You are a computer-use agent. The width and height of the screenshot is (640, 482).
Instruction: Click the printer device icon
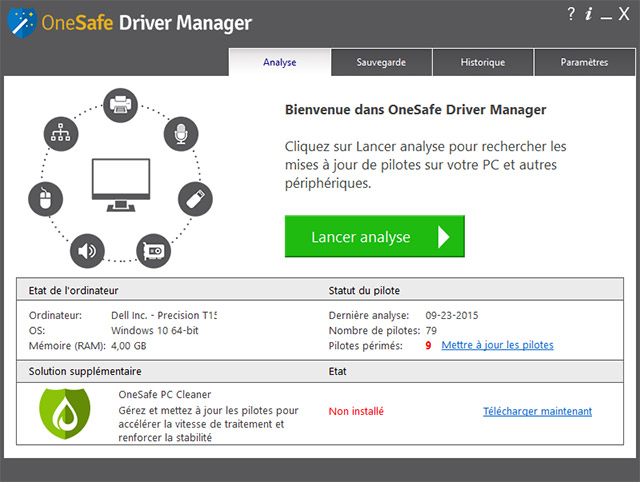[120, 105]
